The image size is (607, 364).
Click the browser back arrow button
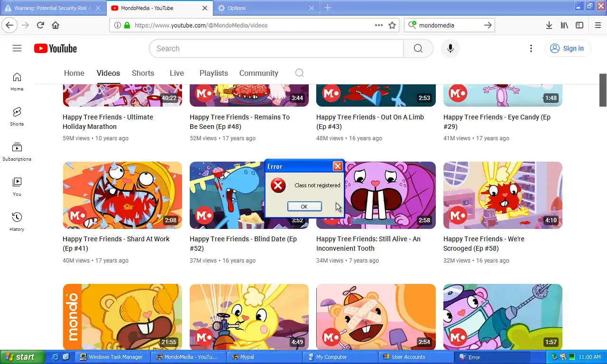point(9,25)
